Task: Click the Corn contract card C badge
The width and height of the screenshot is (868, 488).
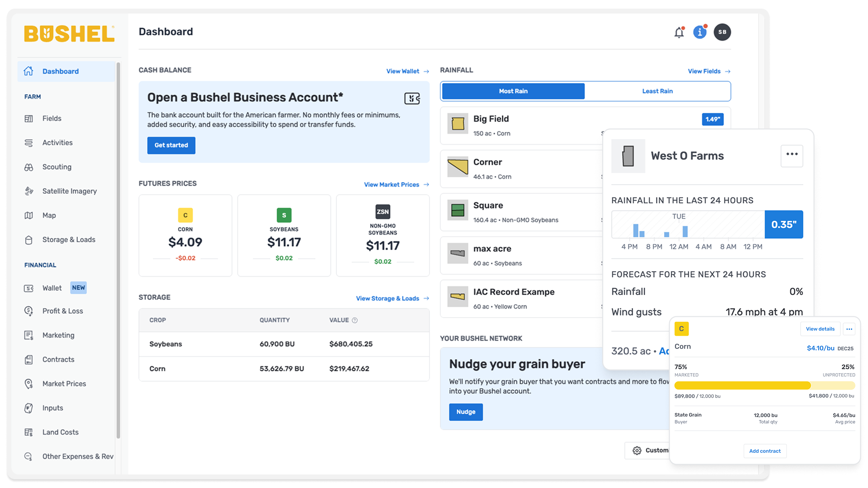Action: 681,329
